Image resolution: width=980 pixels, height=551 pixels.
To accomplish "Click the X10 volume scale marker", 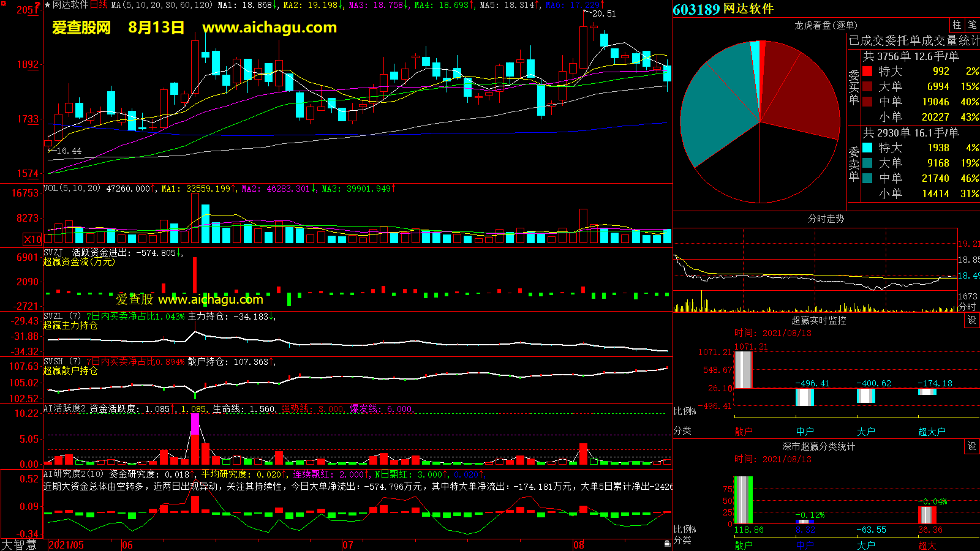I will coord(32,239).
